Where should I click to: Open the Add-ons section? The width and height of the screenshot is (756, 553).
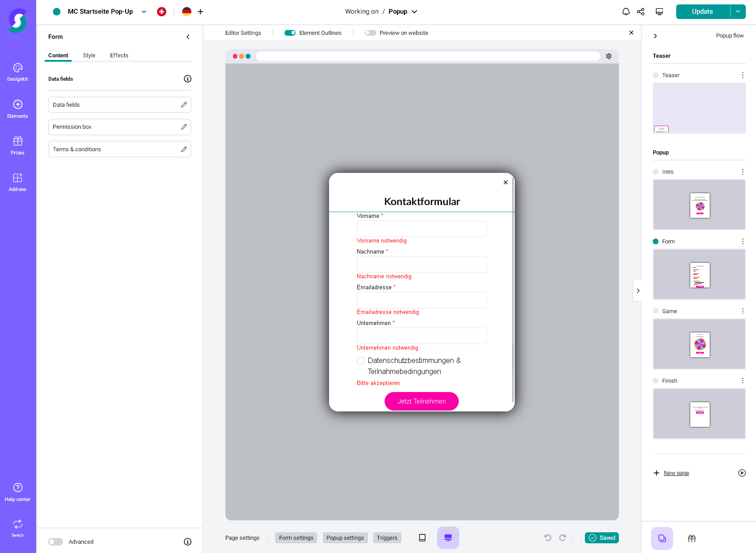coord(18,182)
